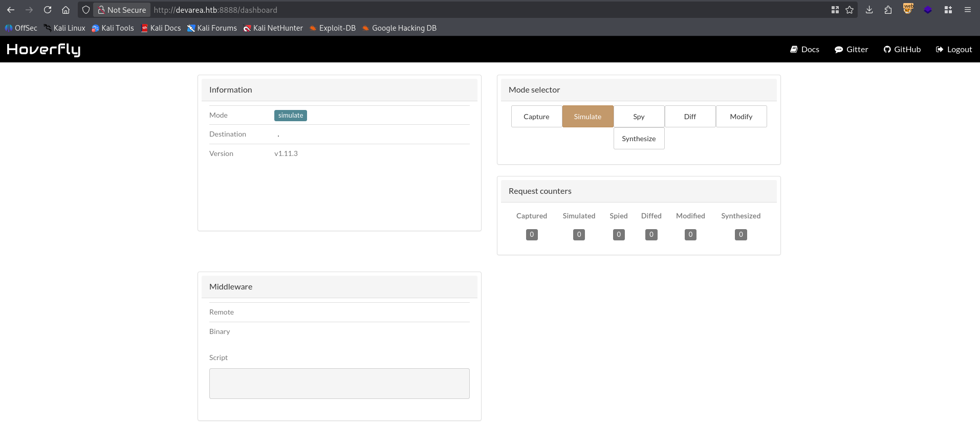Open the Kali NetHunter bookmark

coord(273,28)
